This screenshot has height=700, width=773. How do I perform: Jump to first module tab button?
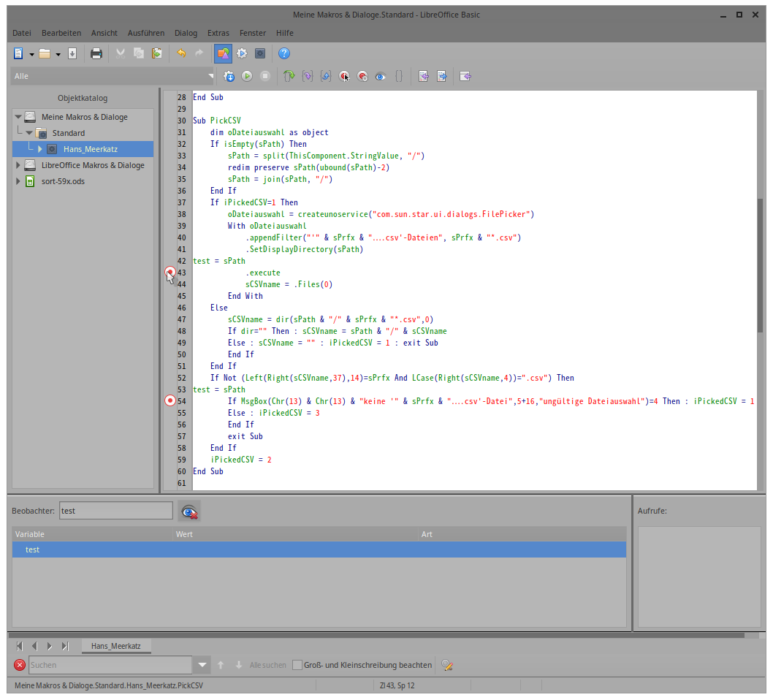19,646
